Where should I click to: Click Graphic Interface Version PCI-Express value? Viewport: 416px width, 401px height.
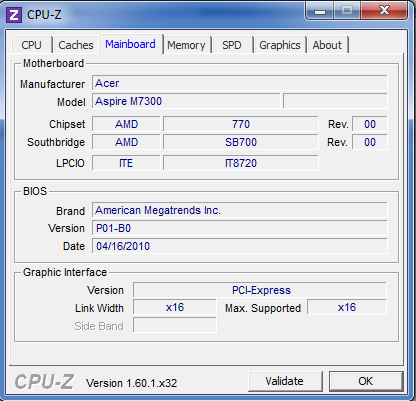(260, 290)
